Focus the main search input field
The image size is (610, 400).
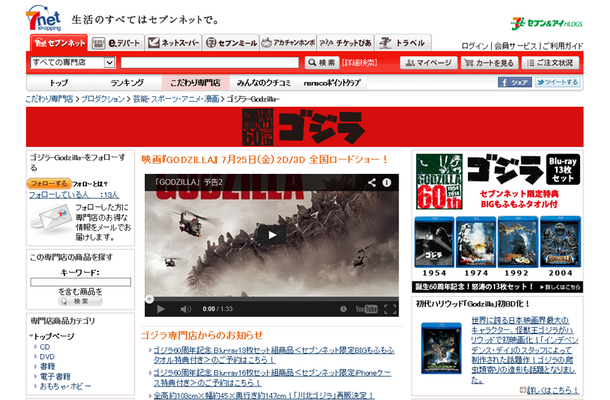click(210, 63)
